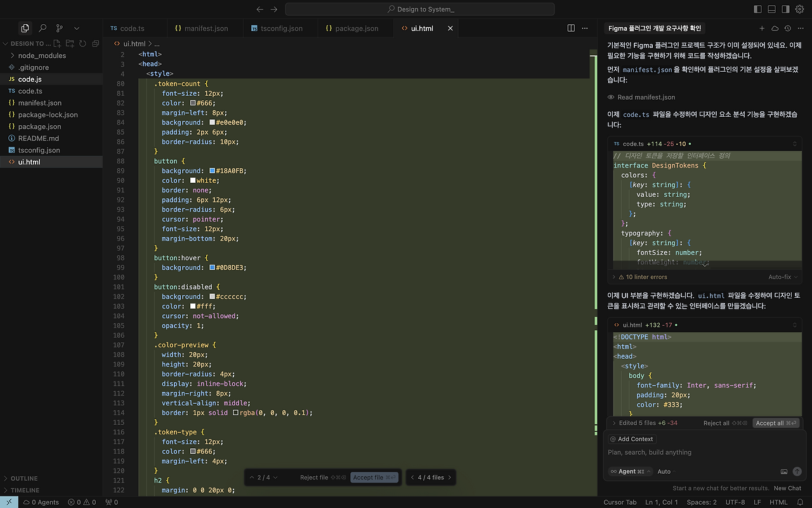Open the Agent mode dropdown
Image resolution: width=812 pixels, height=508 pixels.
click(x=631, y=471)
